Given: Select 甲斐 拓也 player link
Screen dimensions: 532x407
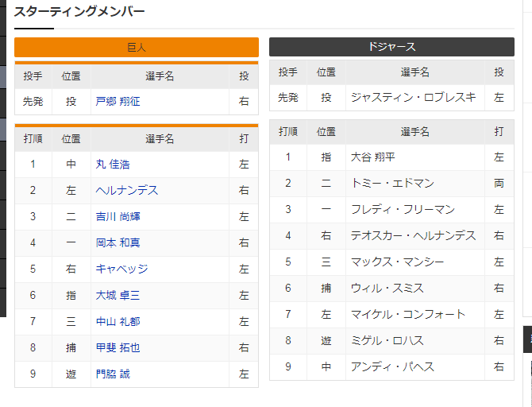Looking at the screenshot, I should 118,347.
